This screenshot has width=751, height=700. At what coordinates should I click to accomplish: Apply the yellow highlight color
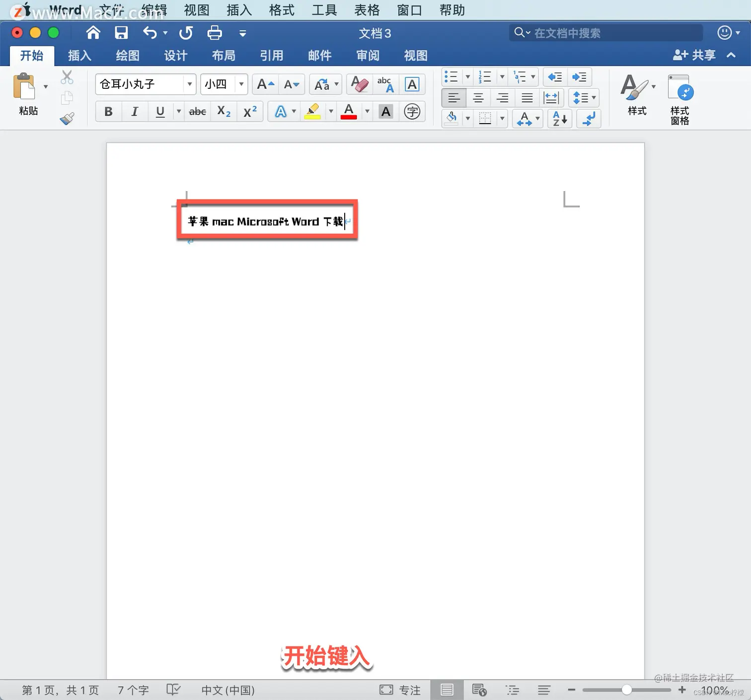[312, 112]
